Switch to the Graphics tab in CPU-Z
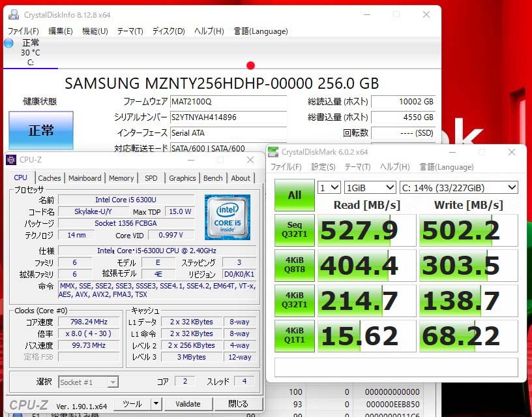 (182, 178)
